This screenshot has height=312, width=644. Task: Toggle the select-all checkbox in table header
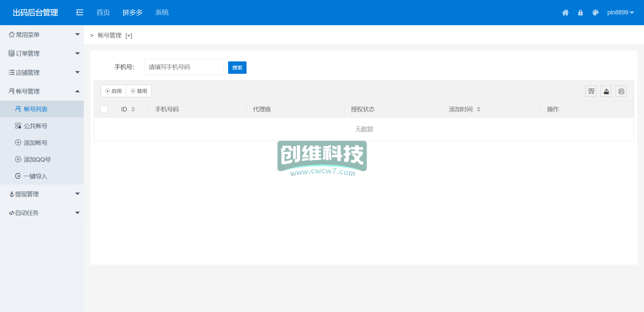pyautogui.click(x=104, y=109)
